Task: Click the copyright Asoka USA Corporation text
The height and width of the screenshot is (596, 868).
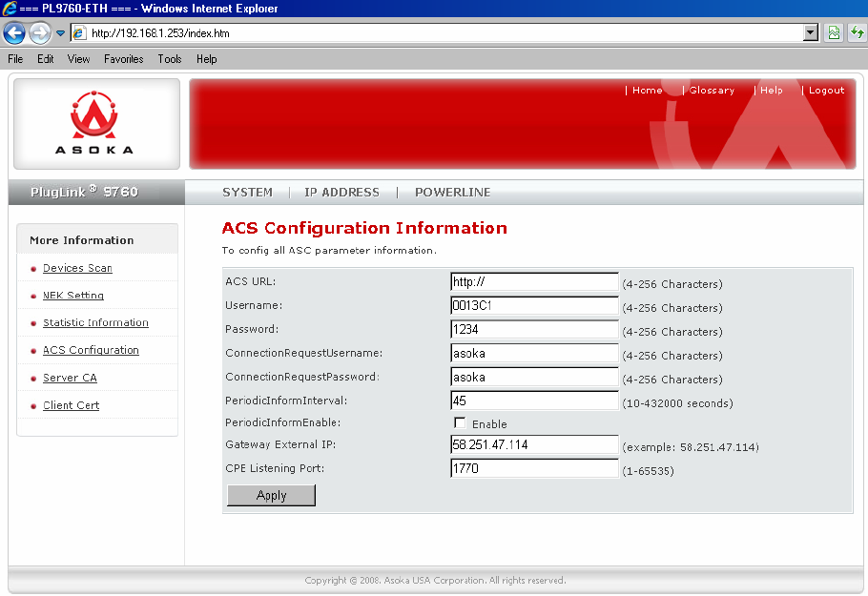Action: 435,581
